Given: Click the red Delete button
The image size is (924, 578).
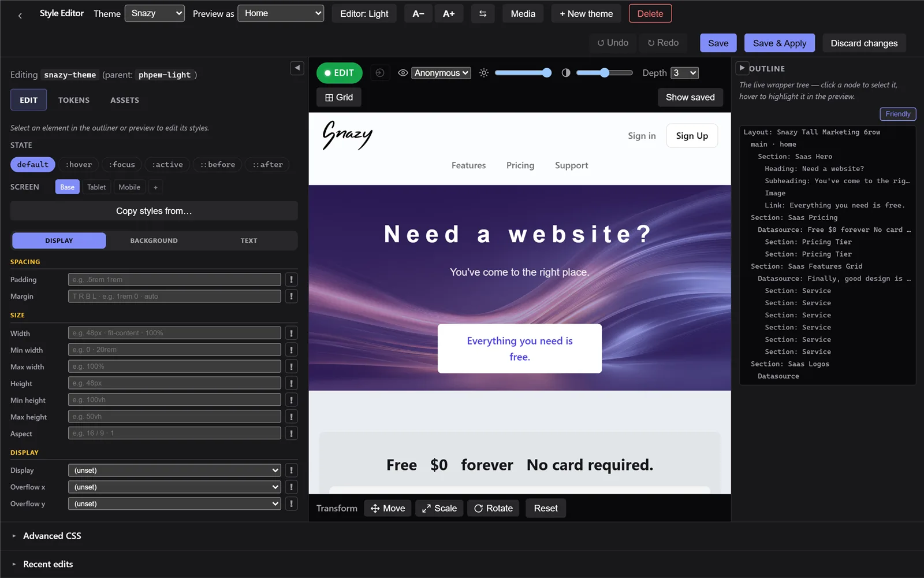Looking at the screenshot, I should coord(650,13).
